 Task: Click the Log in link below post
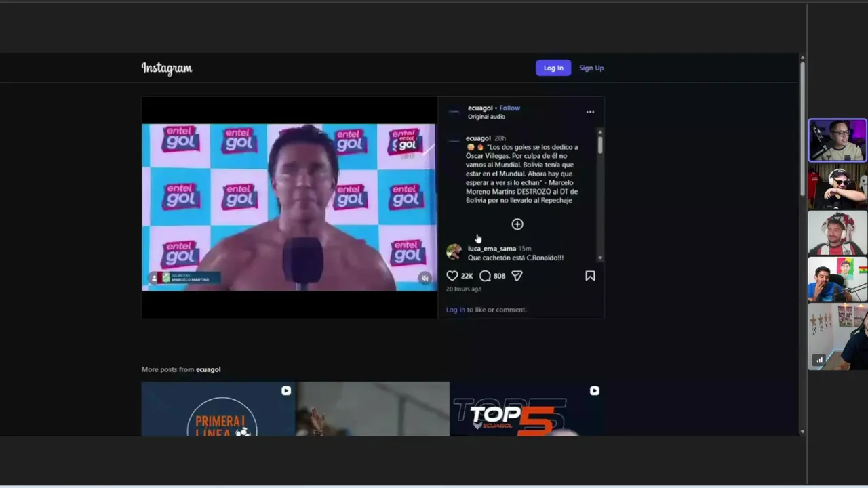click(x=456, y=310)
